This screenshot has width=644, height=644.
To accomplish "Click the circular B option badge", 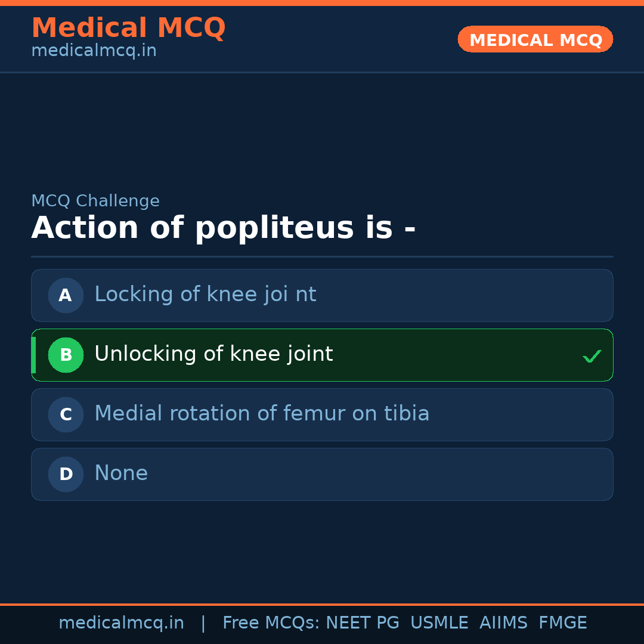I will click(66, 355).
